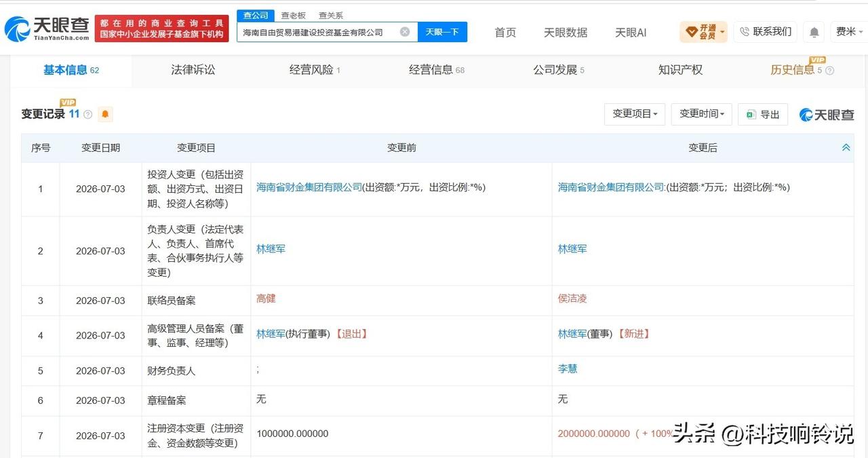Open the notifications bell in the header

[x=814, y=32]
